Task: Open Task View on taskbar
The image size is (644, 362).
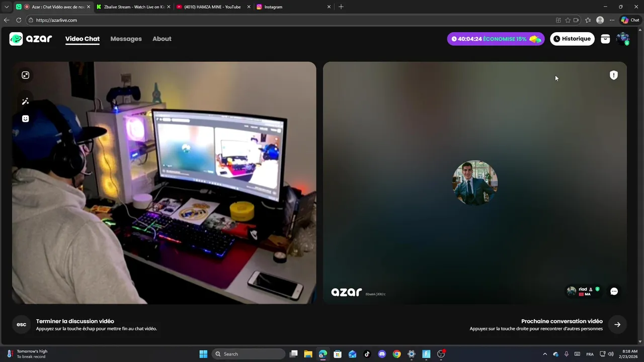Action: [294, 354]
